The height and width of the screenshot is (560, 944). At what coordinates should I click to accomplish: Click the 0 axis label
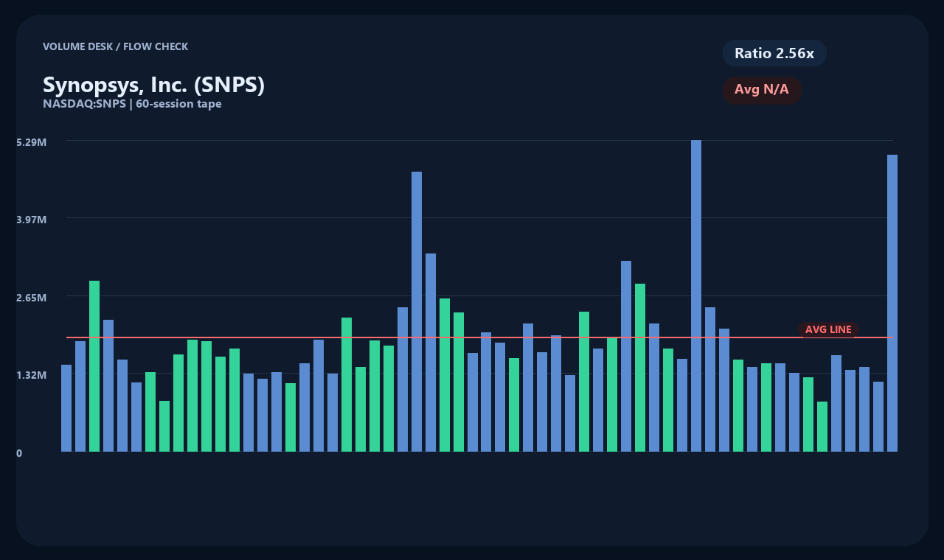[19, 453]
